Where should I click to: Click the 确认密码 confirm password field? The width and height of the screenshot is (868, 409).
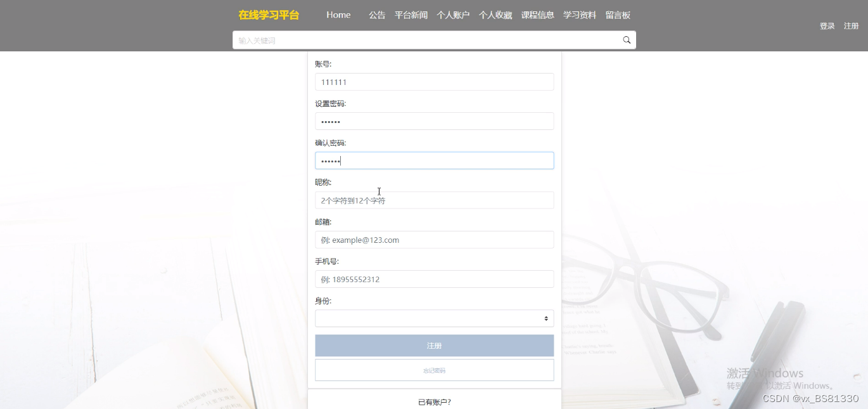point(434,160)
